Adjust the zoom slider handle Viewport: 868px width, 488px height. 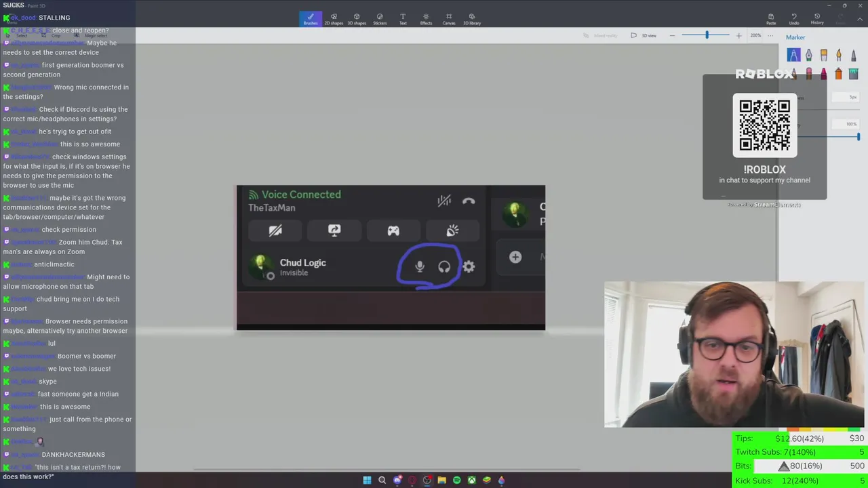coord(707,35)
